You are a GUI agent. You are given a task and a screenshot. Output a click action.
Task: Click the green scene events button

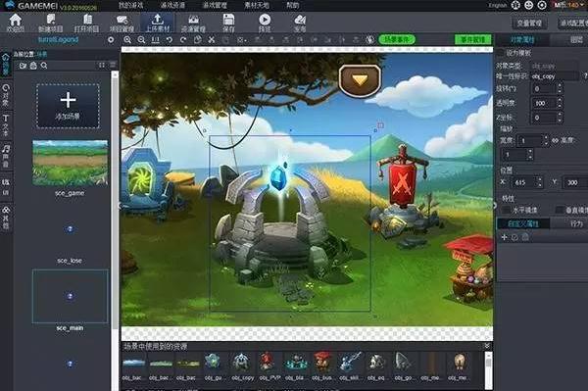point(397,39)
